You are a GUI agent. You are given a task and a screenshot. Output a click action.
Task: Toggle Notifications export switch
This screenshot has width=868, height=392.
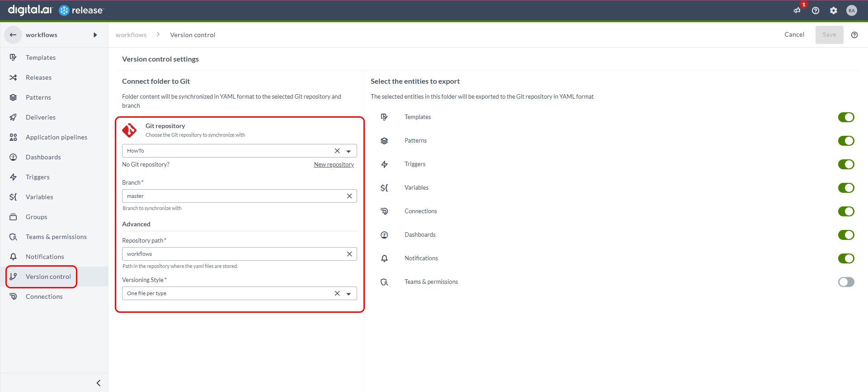click(846, 258)
